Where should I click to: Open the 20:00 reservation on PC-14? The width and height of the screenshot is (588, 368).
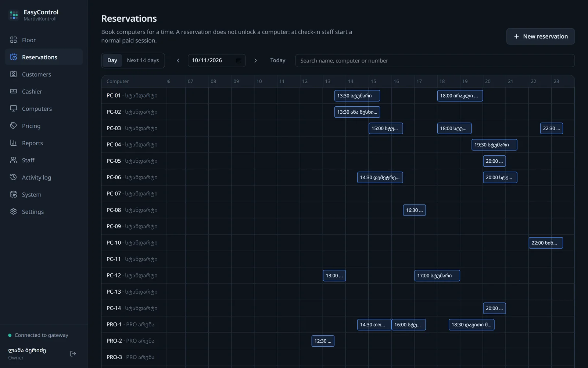[494, 308]
